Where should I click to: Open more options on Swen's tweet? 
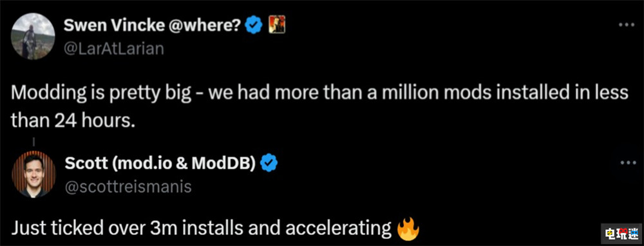(x=627, y=25)
